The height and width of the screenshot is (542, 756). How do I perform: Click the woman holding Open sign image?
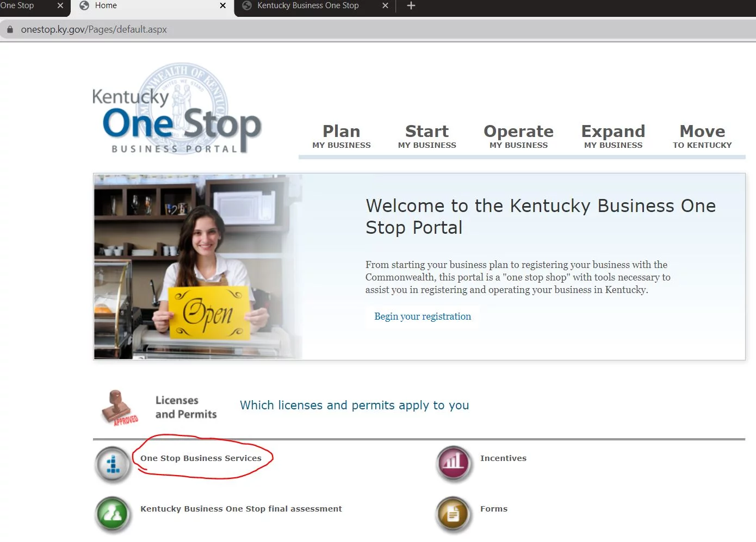tap(198, 267)
